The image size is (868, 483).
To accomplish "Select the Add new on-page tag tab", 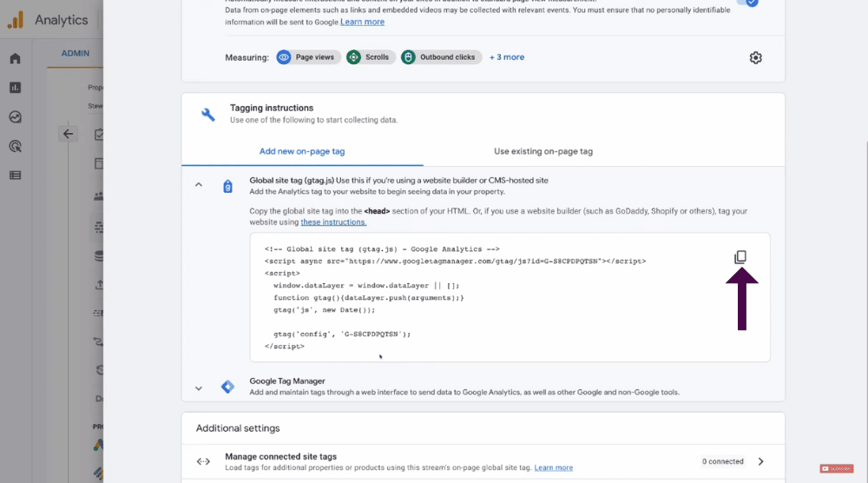I will (302, 151).
